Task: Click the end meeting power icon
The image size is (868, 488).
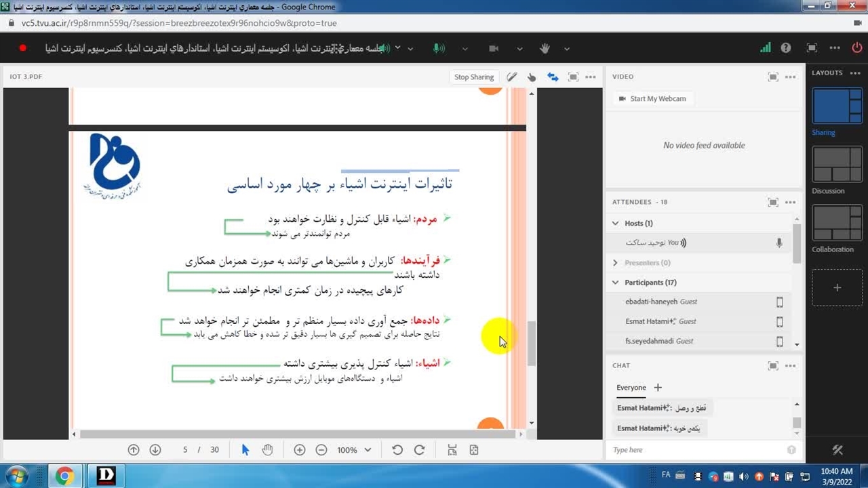Action: [856, 48]
